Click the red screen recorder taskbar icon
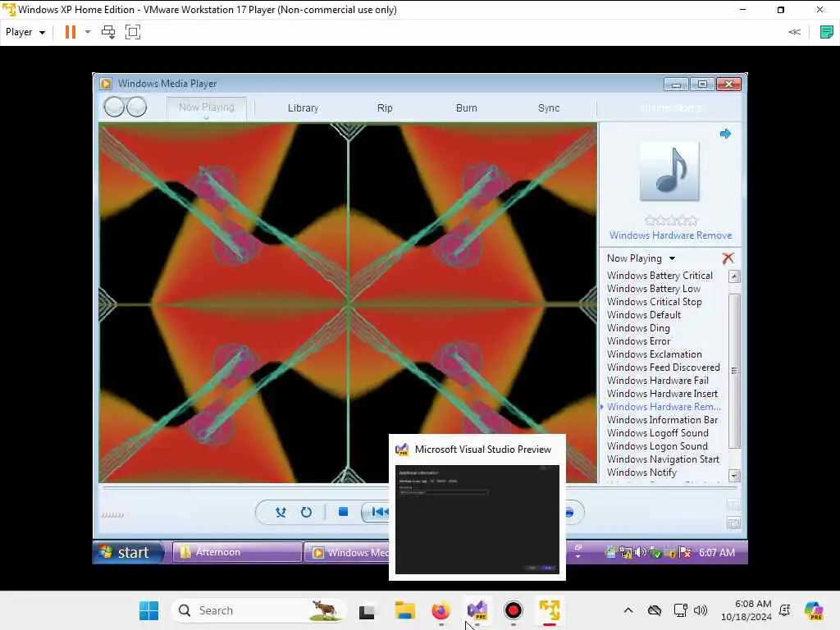 pos(514,610)
